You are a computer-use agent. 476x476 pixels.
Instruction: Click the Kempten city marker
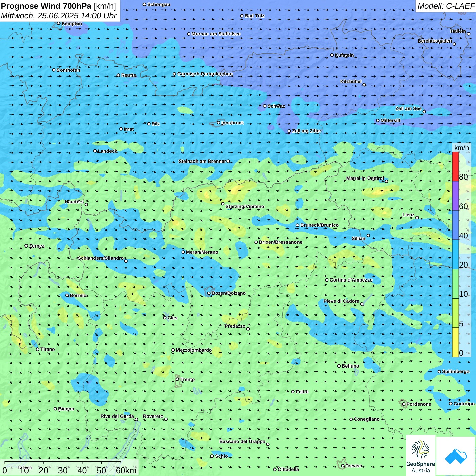[59, 23]
